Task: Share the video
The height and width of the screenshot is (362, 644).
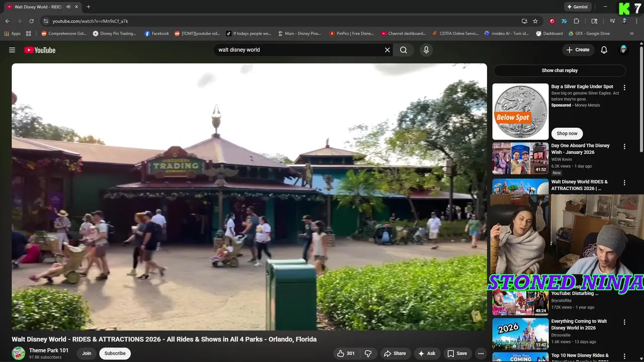Action: point(395,353)
